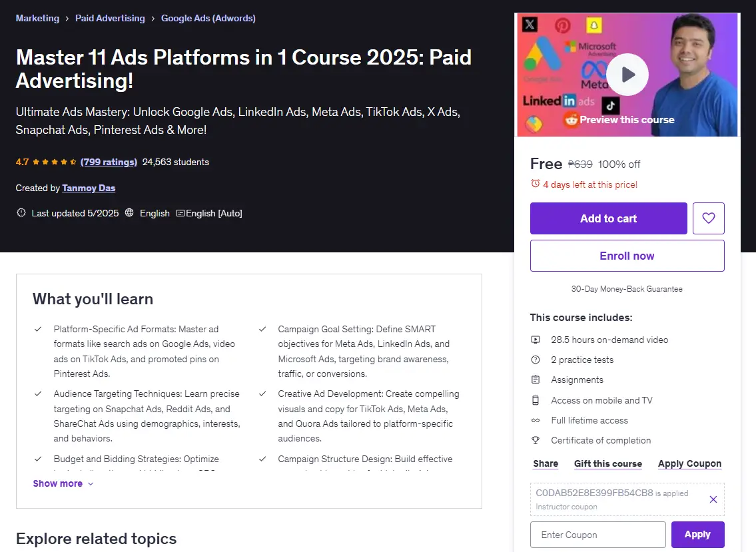Click the 24,563 students text

pos(175,162)
